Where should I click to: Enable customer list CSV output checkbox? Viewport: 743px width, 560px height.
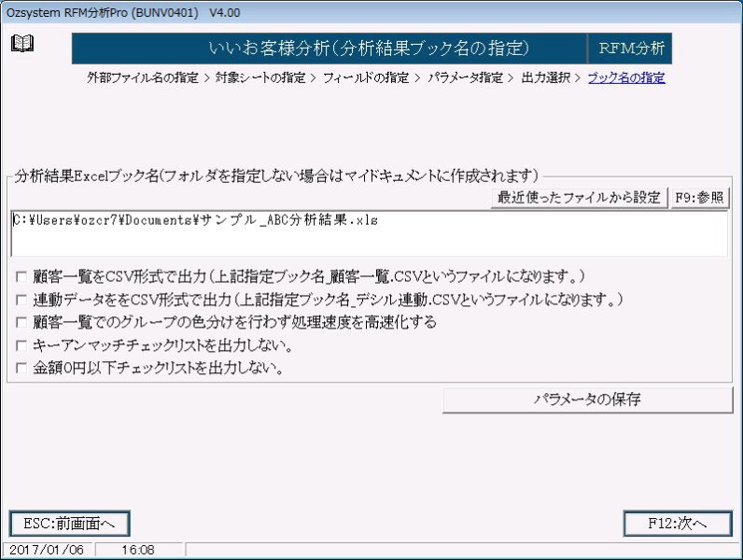click(21, 277)
